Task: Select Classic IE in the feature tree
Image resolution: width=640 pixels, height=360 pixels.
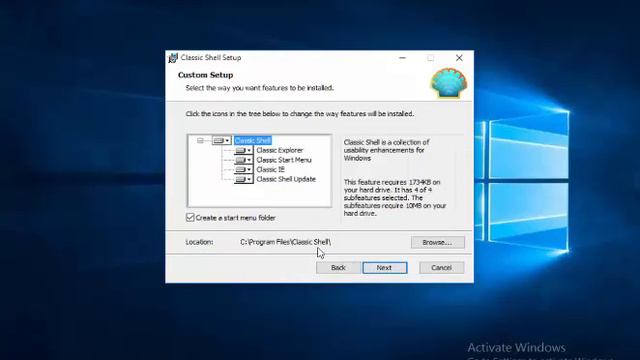Action: [x=270, y=169]
